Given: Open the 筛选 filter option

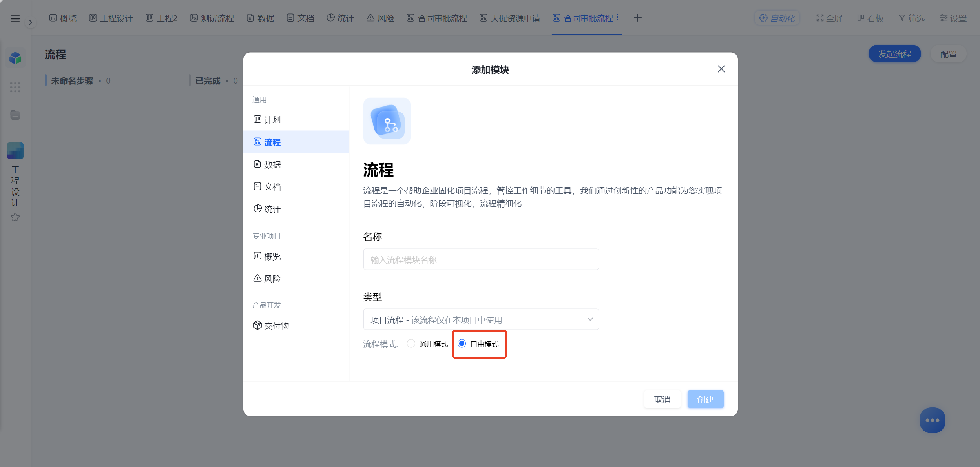Looking at the screenshot, I should 912,18.
